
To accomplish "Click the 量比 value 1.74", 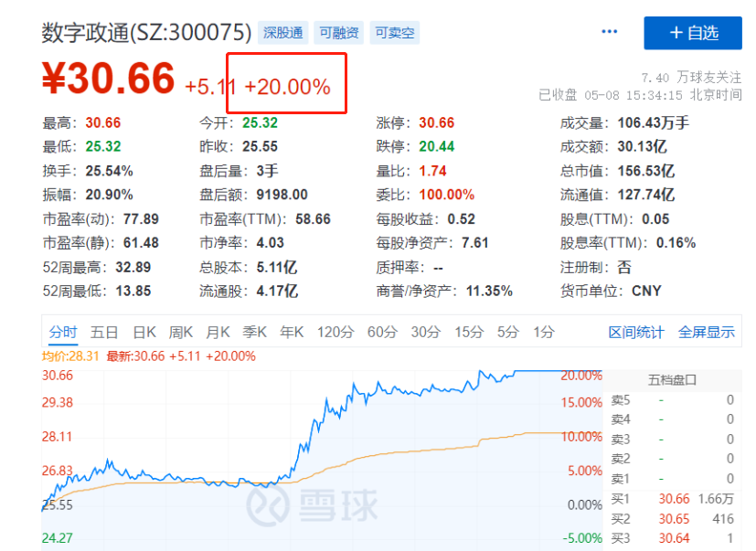I will [432, 171].
